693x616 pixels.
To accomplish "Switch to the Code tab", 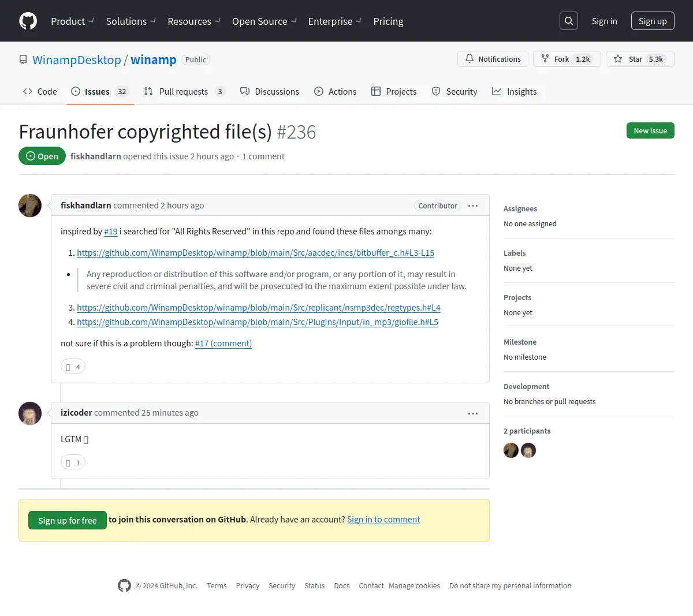I will 40,91.
